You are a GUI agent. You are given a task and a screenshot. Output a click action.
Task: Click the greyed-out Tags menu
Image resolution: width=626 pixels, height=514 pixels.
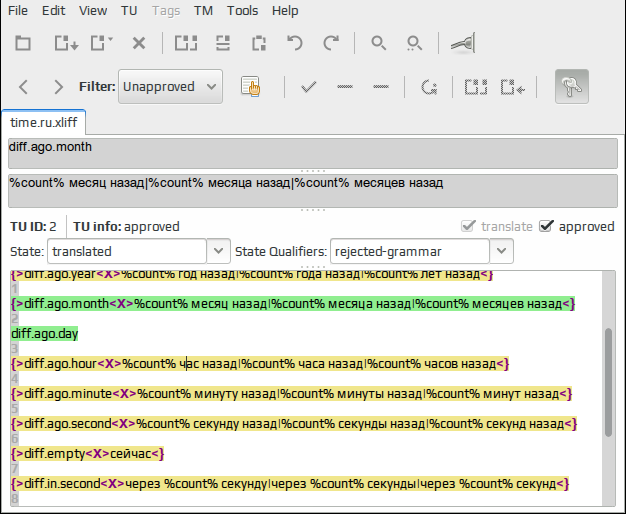click(x=166, y=10)
